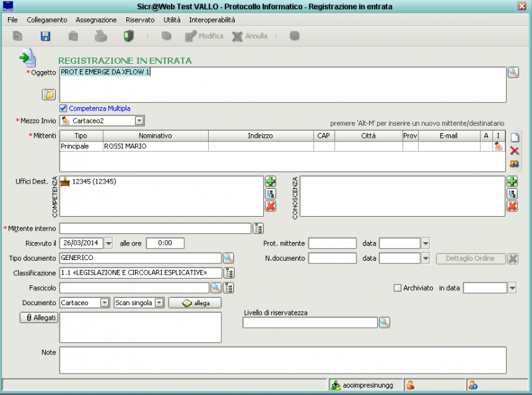
Task: Open the Classificazione tree picker icon
Action: 229,273
